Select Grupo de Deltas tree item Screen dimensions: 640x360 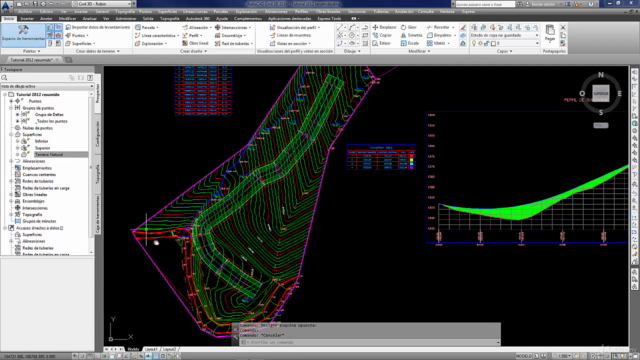pos(49,115)
